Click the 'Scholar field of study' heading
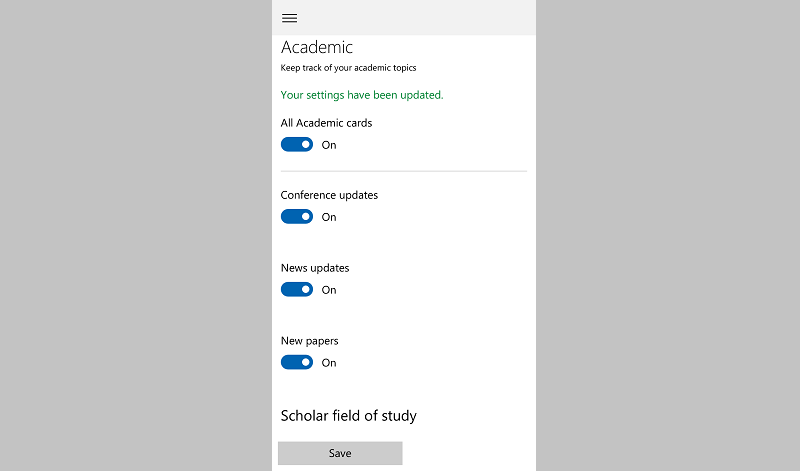The image size is (800, 471). (x=348, y=415)
